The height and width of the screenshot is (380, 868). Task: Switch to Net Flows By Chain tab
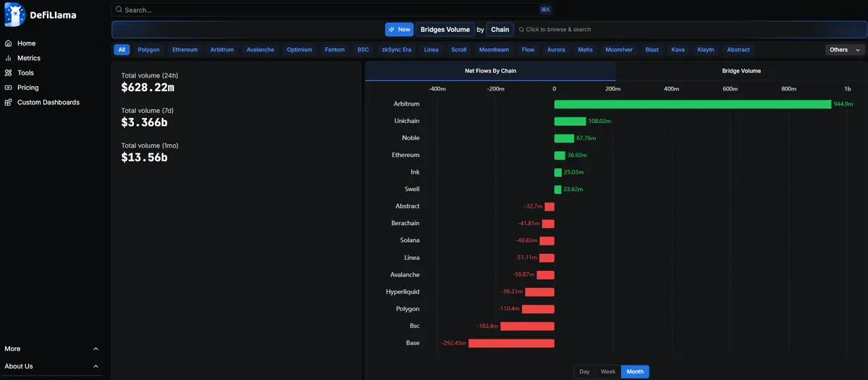tap(490, 71)
